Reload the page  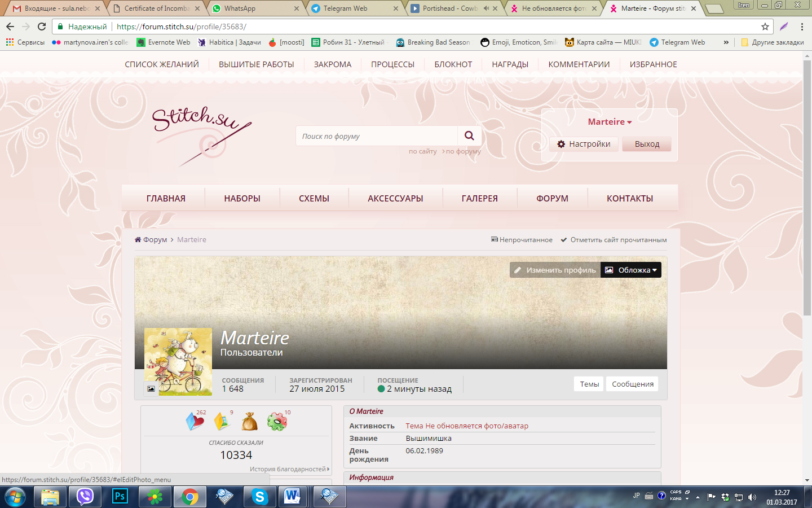[42, 27]
